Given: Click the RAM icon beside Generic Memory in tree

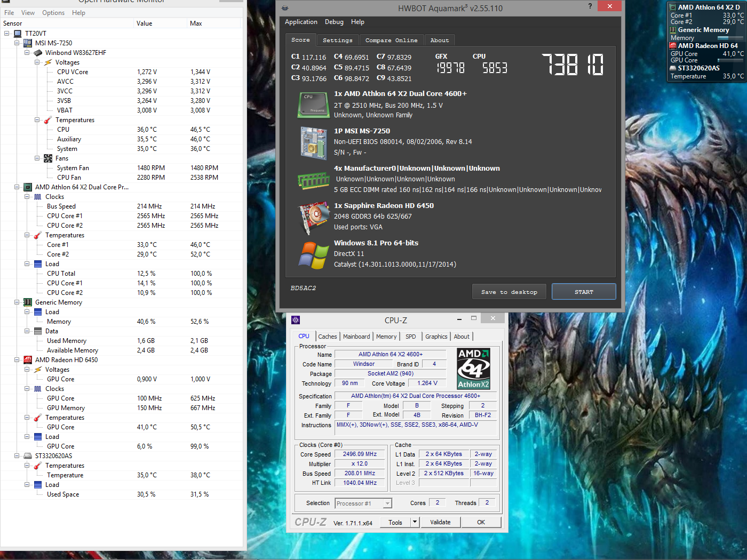Looking at the screenshot, I should coord(28,302).
